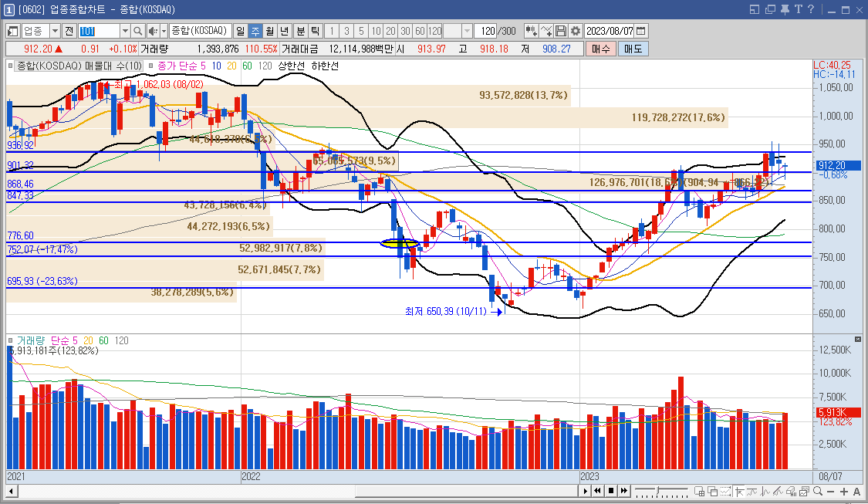Click the 매도 sell button
The height and width of the screenshot is (504, 868).
coord(633,49)
